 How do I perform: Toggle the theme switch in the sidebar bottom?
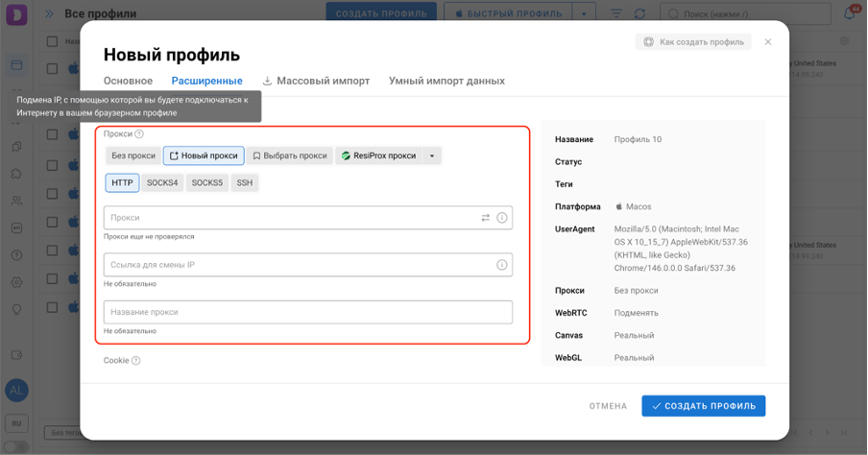point(16,446)
